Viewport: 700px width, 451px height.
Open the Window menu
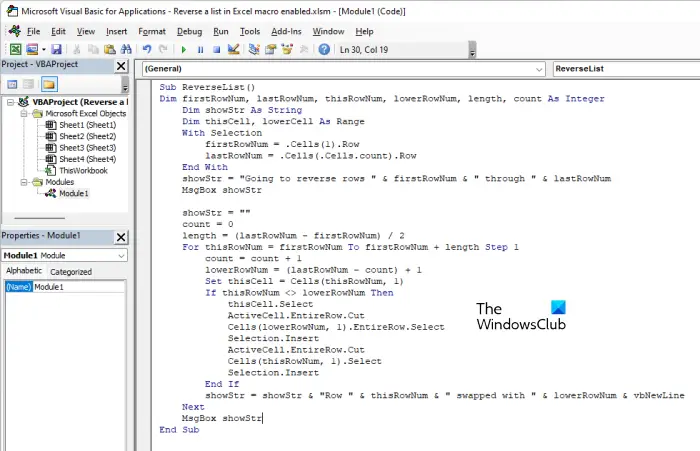point(328,31)
